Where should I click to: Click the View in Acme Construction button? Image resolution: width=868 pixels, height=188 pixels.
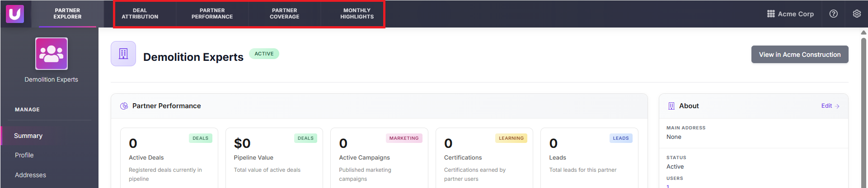pos(800,55)
